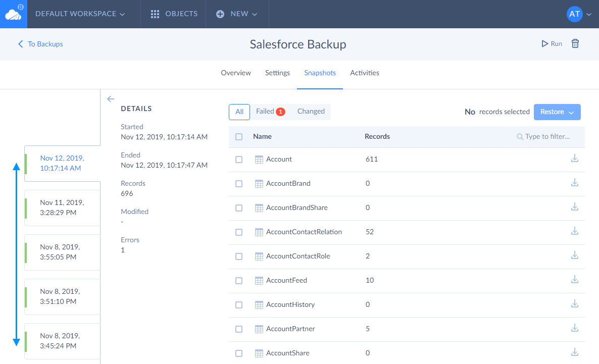599x364 pixels.
Task: Select snapshot Nov 11, 2019, 3:28:29 PM
Action: click(x=62, y=208)
